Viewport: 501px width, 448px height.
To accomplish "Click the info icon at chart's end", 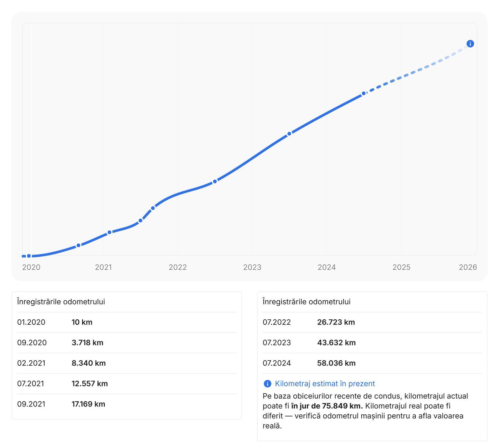I will (x=470, y=44).
